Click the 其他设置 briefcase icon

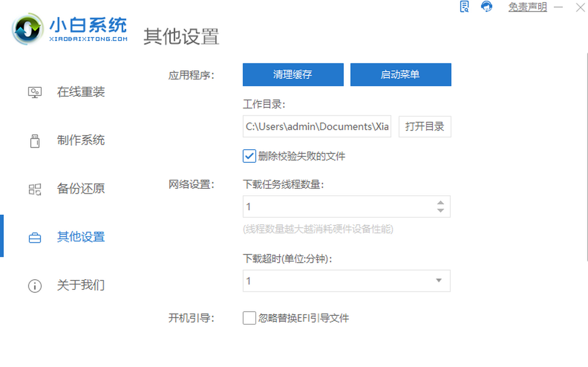point(35,237)
